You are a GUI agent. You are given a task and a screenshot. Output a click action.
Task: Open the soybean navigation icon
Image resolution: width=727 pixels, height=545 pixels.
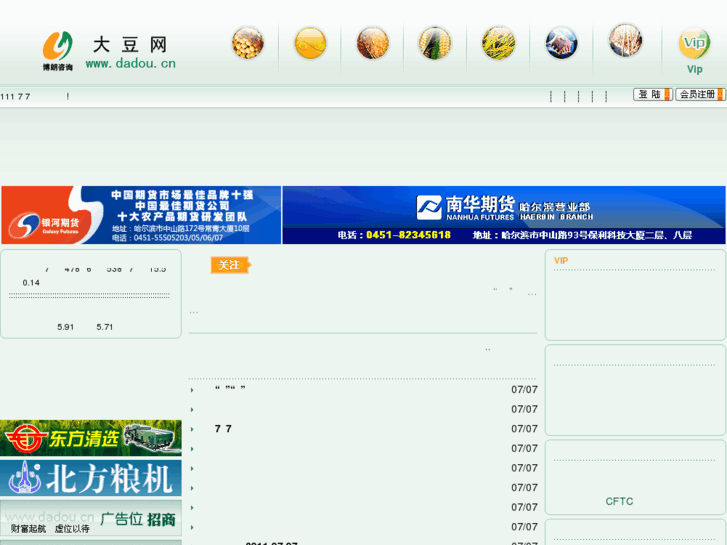pos(248,43)
